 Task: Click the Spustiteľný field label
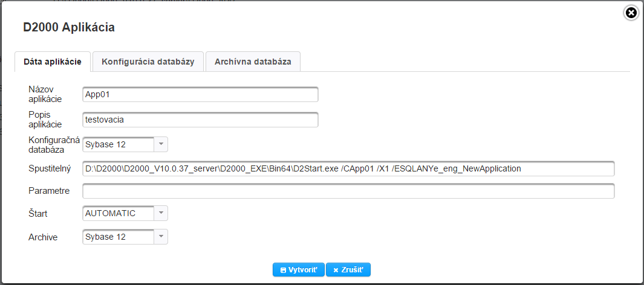point(50,168)
